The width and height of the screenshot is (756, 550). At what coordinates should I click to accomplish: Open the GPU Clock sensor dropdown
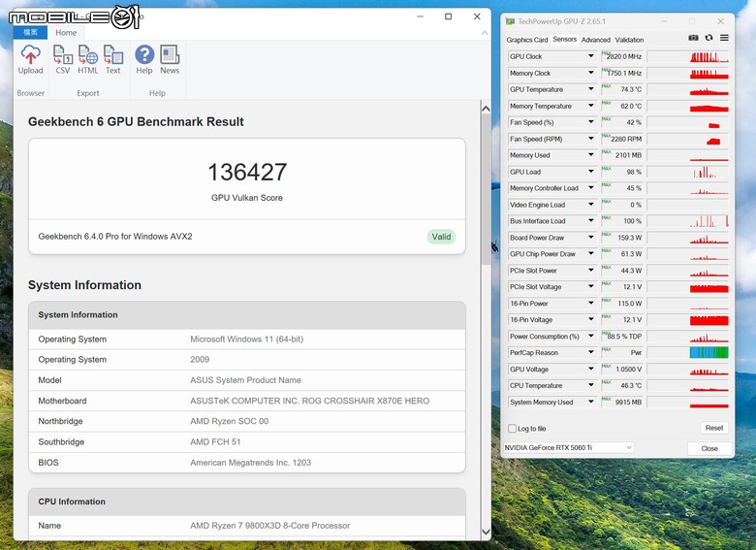point(590,56)
